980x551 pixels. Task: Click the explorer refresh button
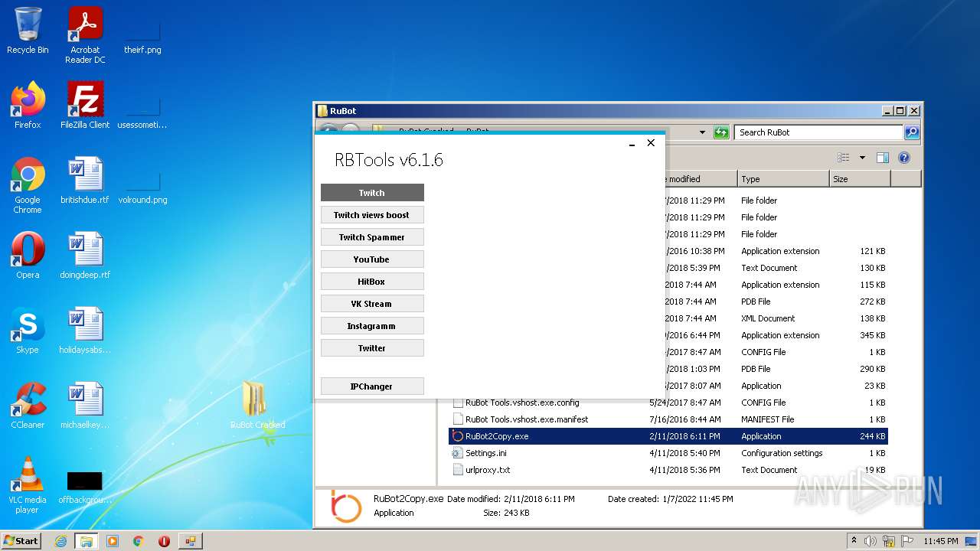721,132
